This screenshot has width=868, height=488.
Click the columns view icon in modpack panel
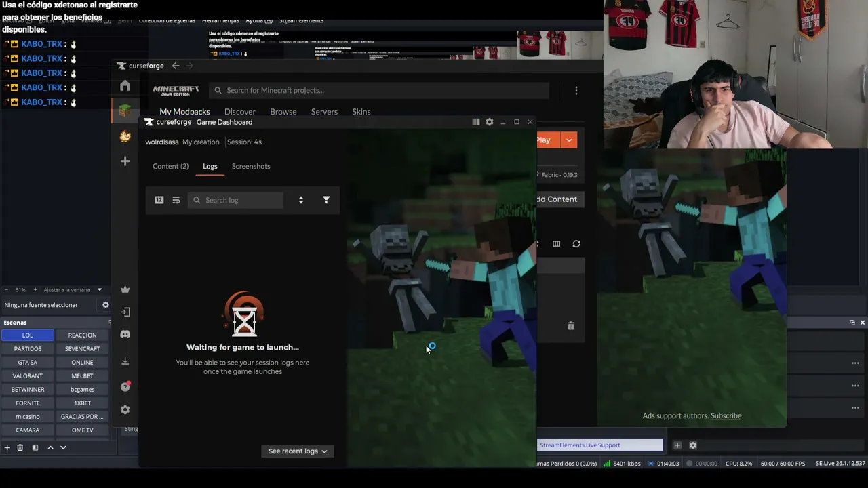tap(556, 244)
